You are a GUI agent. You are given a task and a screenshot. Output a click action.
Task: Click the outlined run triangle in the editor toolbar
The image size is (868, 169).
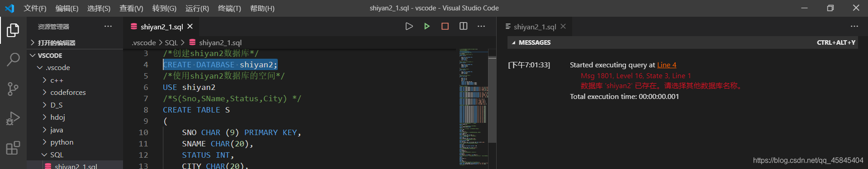click(x=409, y=26)
